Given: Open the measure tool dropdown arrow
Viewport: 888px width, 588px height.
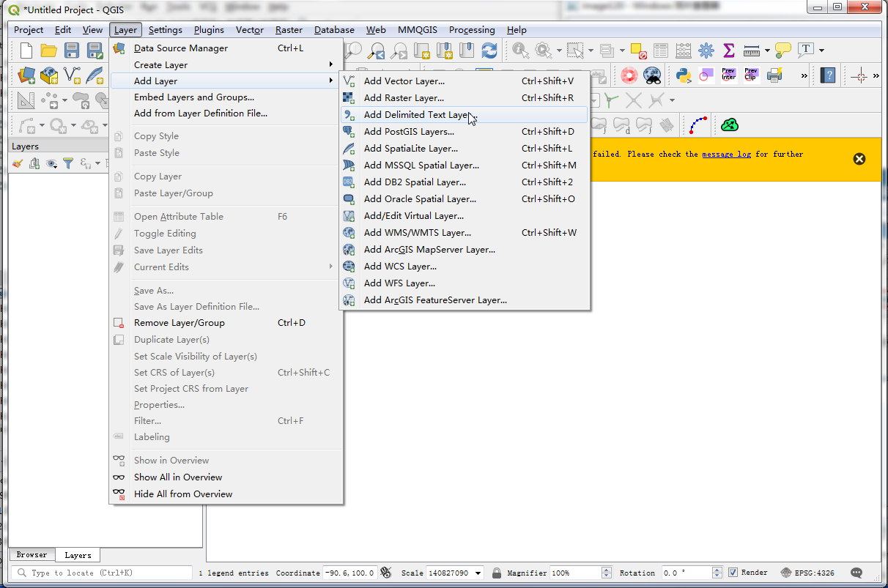Looking at the screenshot, I should click(x=767, y=51).
